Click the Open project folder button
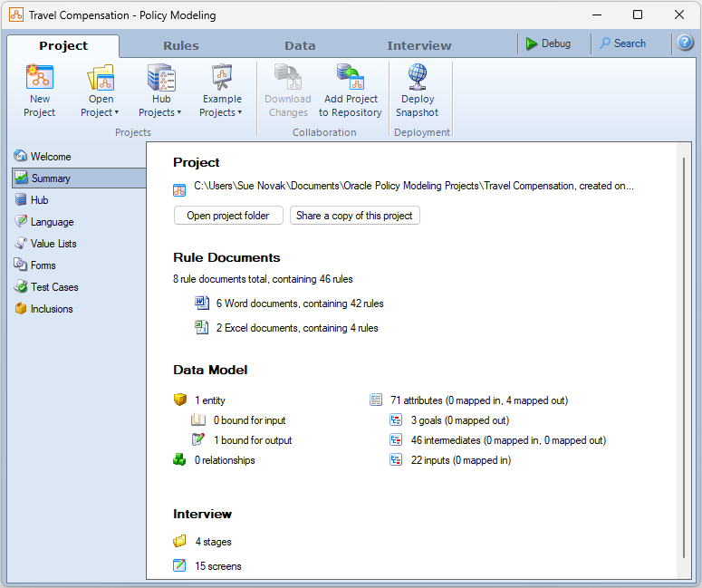702x588 pixels. tap(228, 216)
